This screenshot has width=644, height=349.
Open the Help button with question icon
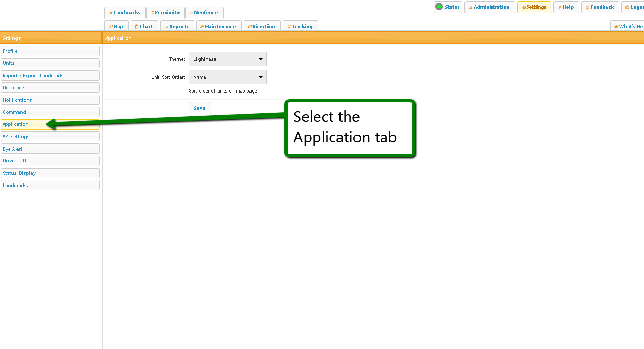(x=566, y=7)
